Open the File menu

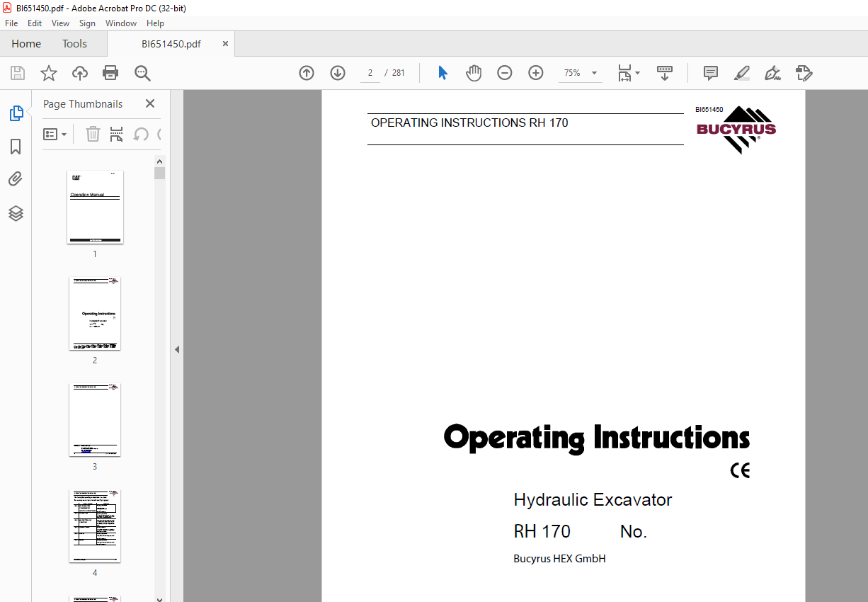tap(11, 23)
